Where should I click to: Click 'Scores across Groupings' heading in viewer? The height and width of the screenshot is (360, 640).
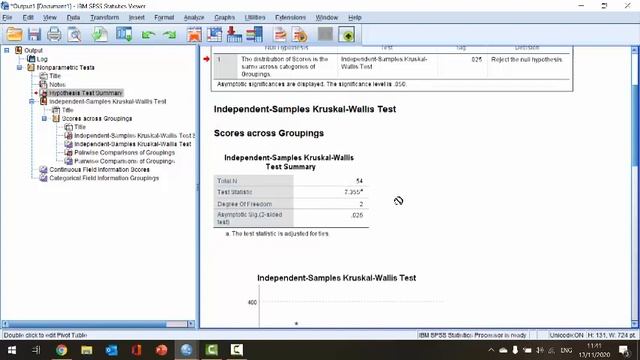[x=269, y=133]
